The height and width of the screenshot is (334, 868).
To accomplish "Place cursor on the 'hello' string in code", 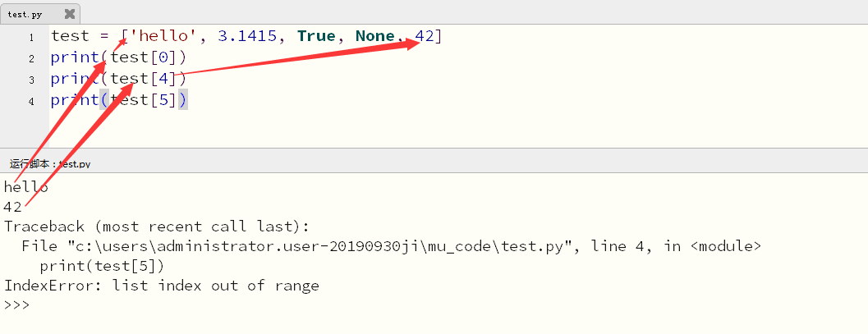I will click(160, 36).
